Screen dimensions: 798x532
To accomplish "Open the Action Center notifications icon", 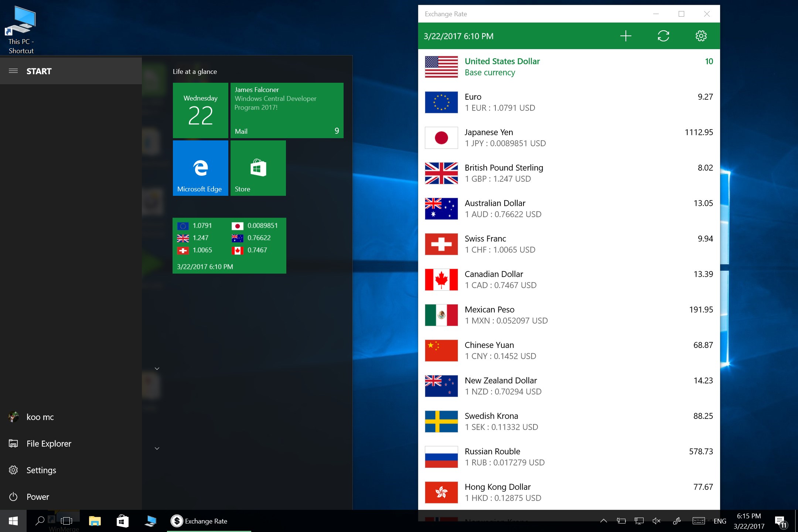I will [780, 521].
